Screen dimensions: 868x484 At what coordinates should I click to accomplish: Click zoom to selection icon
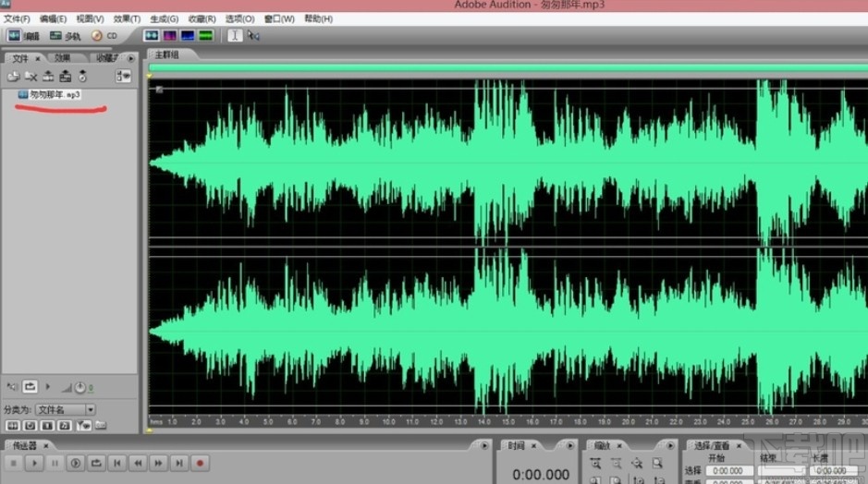click(x=657, y=464)
